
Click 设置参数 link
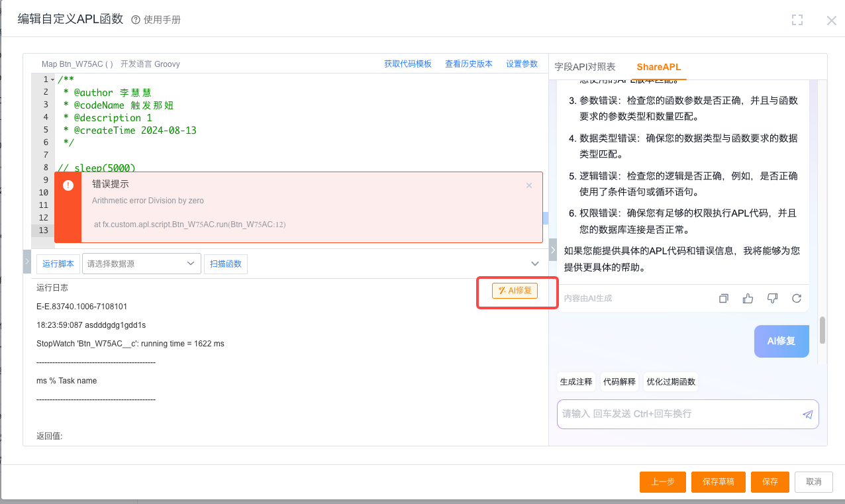click(x=522, y=64)
